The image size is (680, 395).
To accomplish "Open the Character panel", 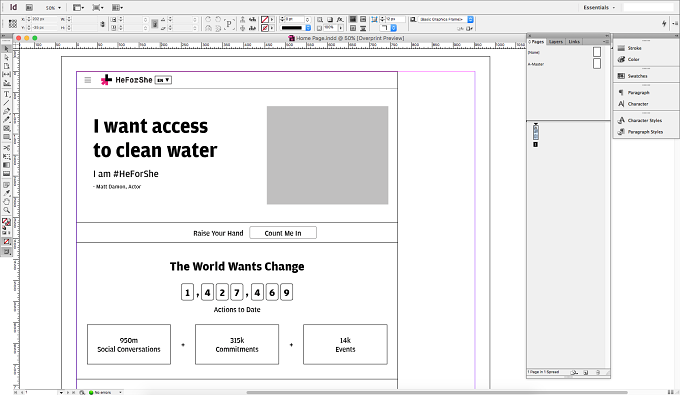I will pyautogui.click(x=633, y=104).
